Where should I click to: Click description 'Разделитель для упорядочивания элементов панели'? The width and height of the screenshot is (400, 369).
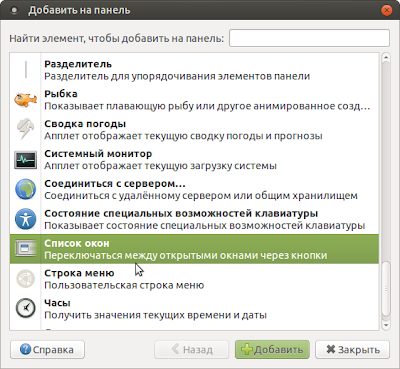177,76
